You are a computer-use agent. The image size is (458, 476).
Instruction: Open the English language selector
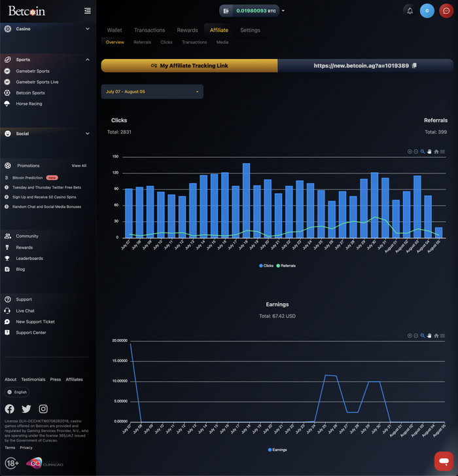pos(17,392)
